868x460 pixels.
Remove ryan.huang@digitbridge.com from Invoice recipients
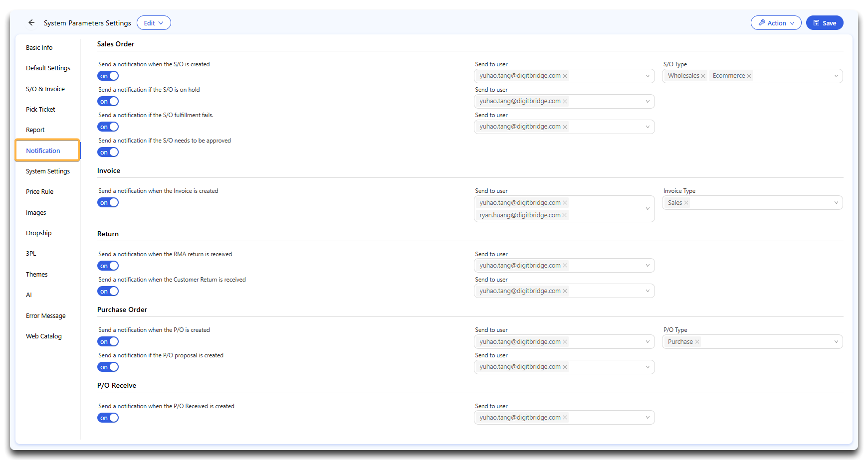564,215
